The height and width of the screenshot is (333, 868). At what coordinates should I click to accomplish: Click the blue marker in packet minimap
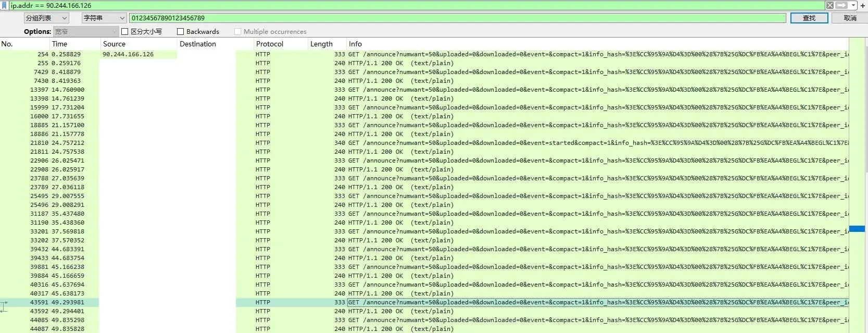point(857,229)
